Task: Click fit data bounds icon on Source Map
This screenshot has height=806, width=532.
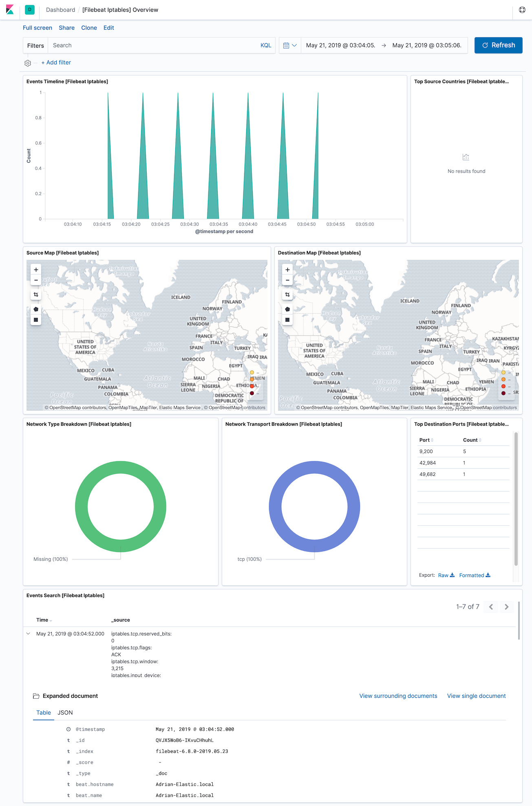Action: 36,294
